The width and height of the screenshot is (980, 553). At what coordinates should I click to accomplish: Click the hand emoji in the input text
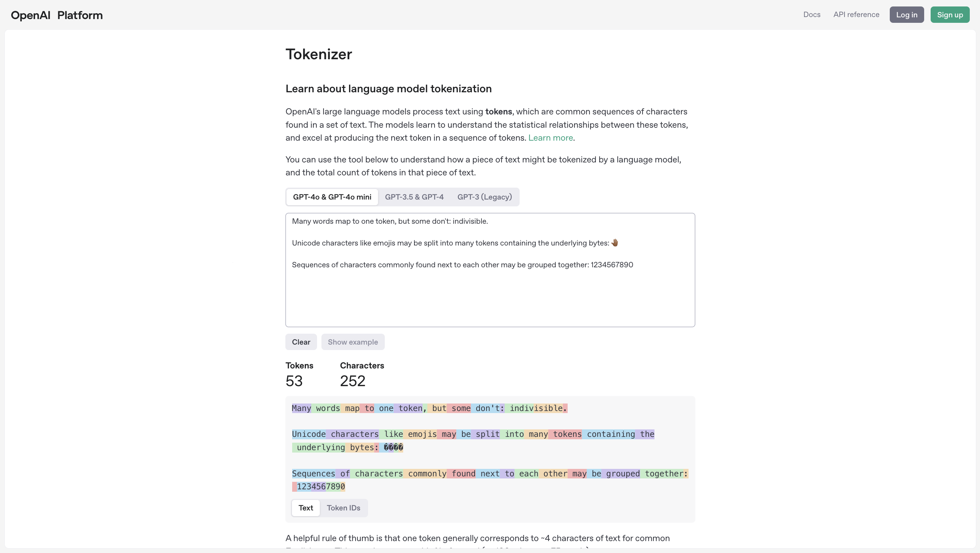615,243
